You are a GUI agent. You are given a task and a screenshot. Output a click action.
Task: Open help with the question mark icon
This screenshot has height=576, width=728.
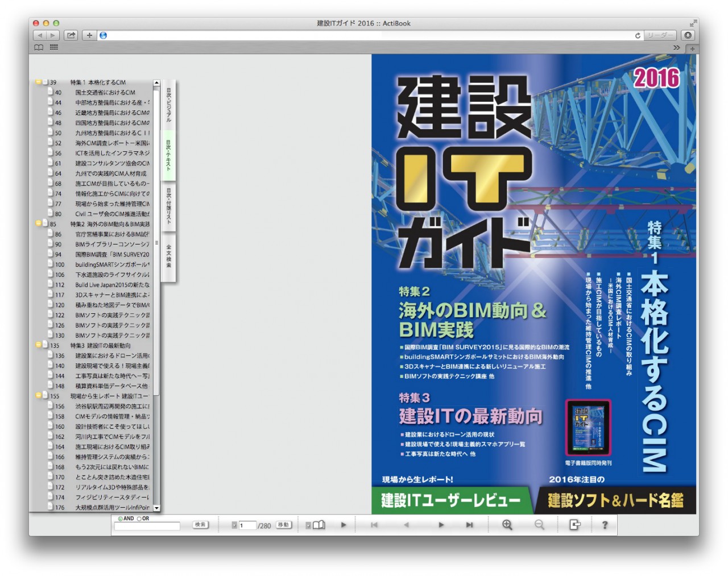(x=605, y=525)
